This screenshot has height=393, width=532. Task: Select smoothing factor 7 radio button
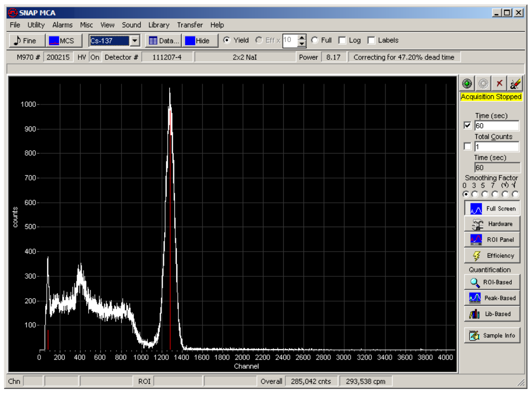click(495, 194)
